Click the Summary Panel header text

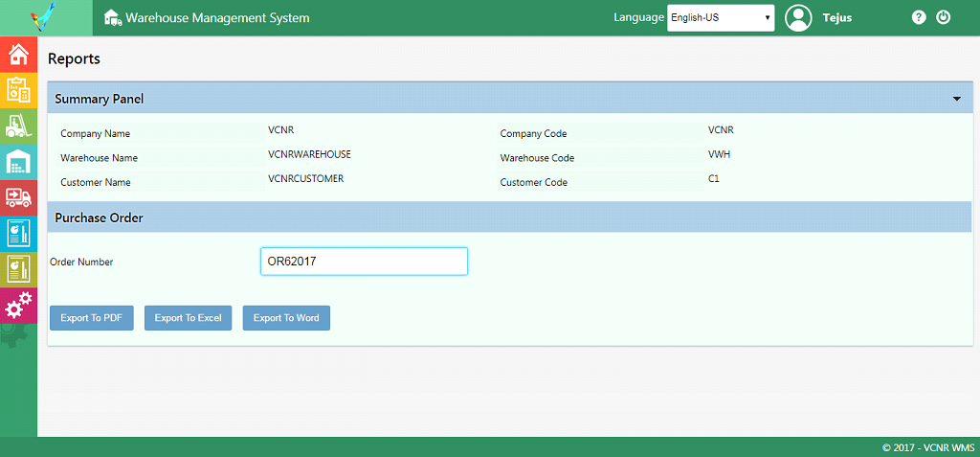point(100,99)
